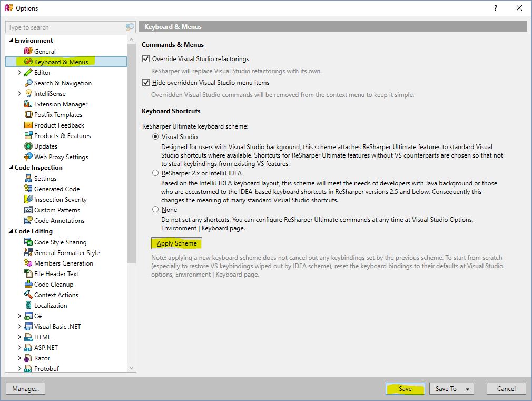Collapse the Code Editing section
The height and width of the screenshot is (401, 532).
tap(11, 231)
